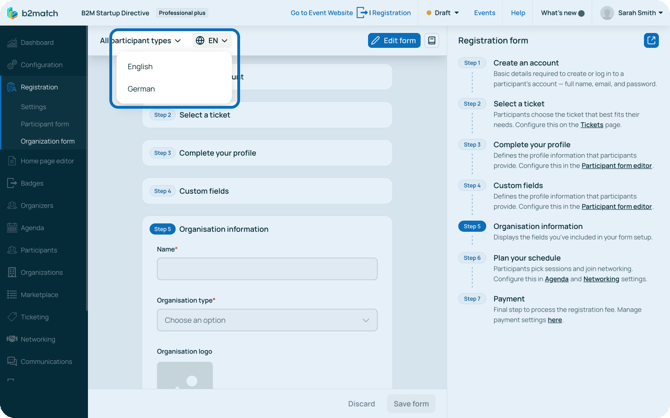
Task: Open Participant form editor link under Step 3
Action: point(617,165)
